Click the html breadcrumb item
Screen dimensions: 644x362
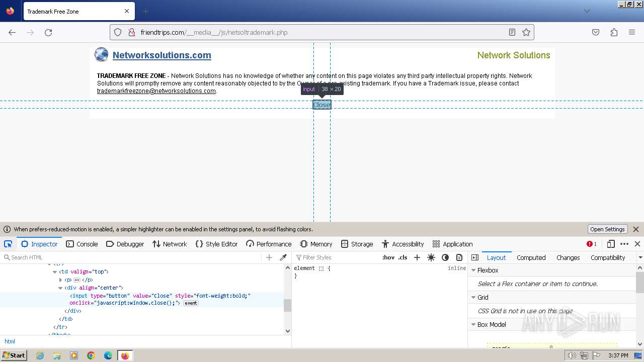click(10, 341)
